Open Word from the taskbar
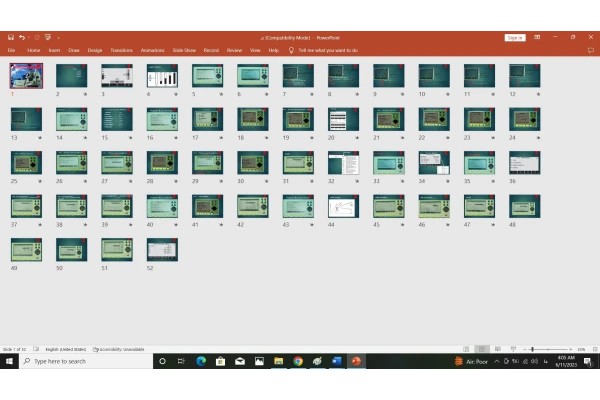Screen dimensions: 600x400 (x=337, y=361)
